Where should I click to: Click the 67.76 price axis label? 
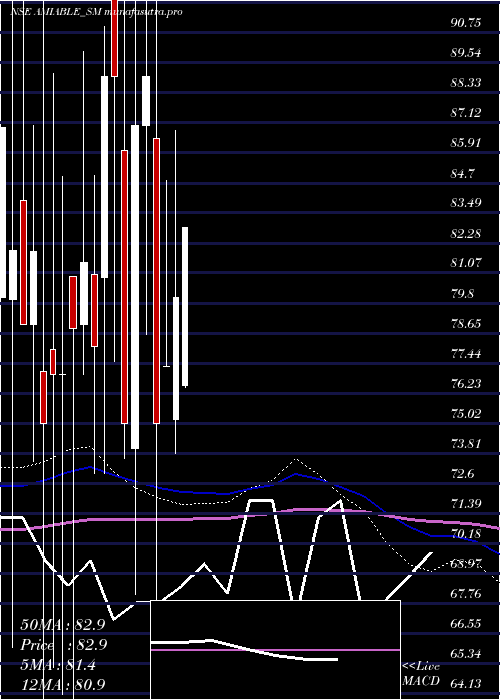pos(466,594)
